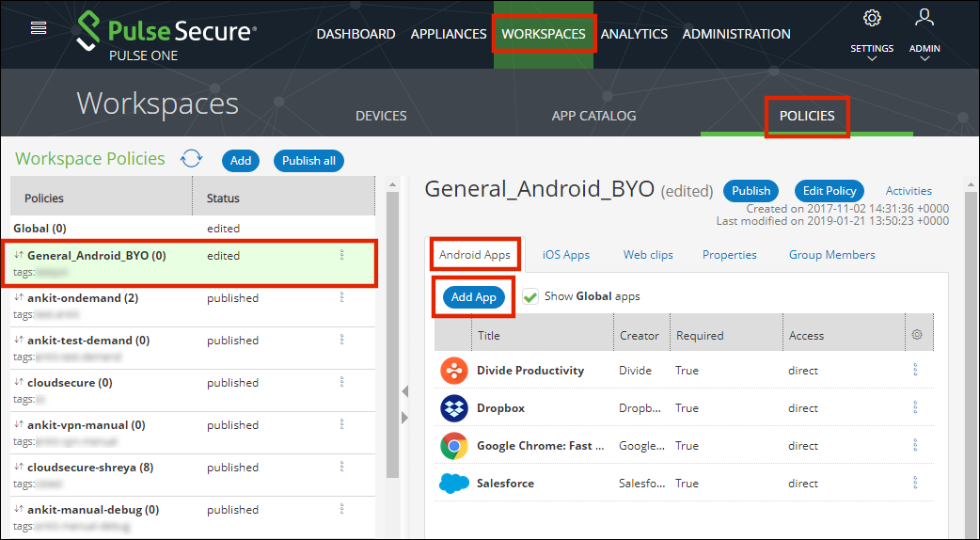Open table column settings gear icon
Viewport: 980px width, 540px height.
click(x=917, y=335)
